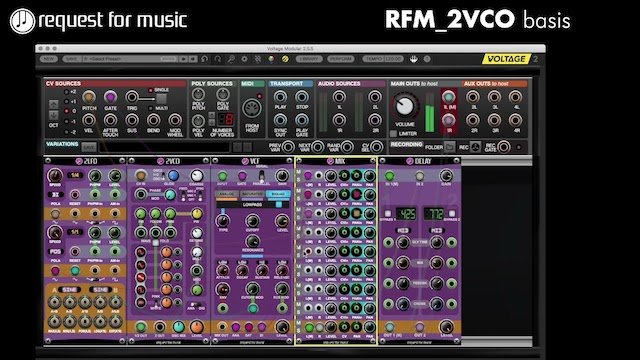Open 2LFO waveform A SINE selector
640x360 pixels.
69,289
